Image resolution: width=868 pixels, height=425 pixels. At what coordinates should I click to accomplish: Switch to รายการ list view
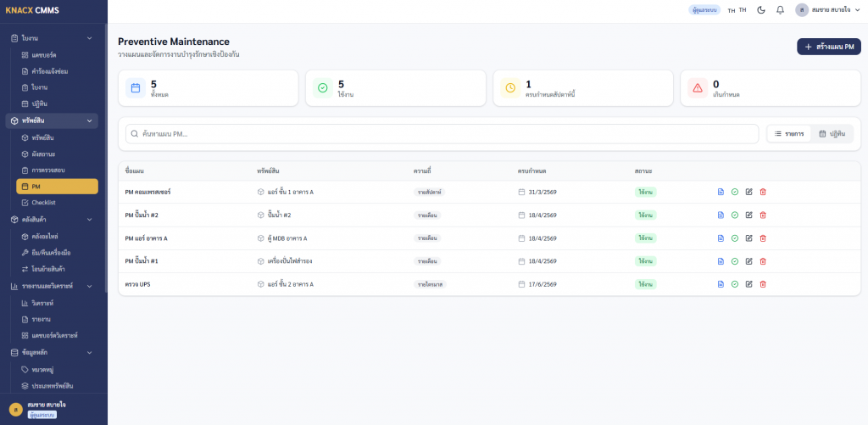pos(789,134)
